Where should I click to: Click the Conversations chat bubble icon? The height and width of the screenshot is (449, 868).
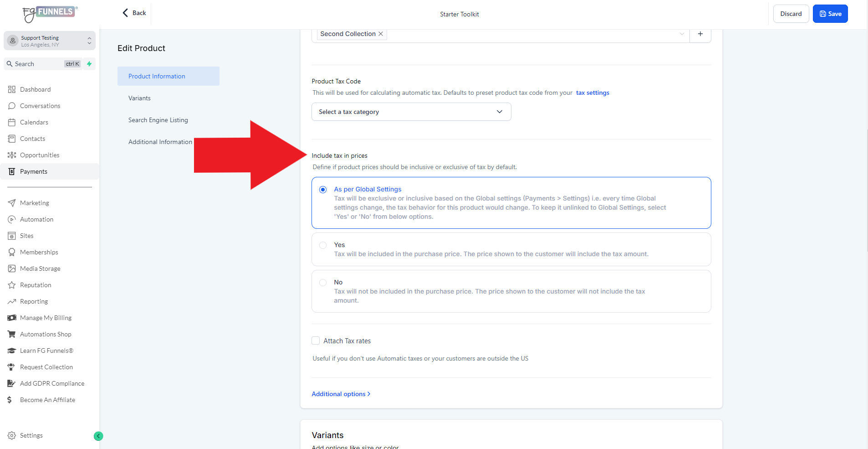12,106
